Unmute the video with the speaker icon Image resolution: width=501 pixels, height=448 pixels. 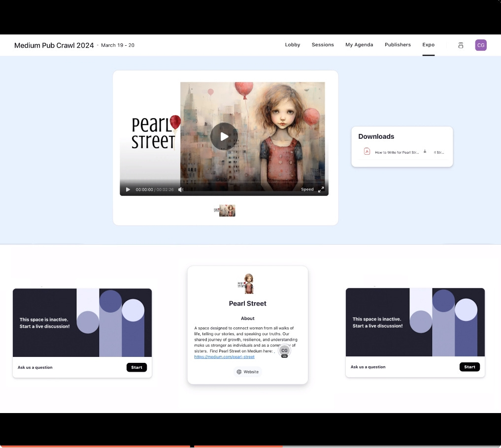point(180,190)
